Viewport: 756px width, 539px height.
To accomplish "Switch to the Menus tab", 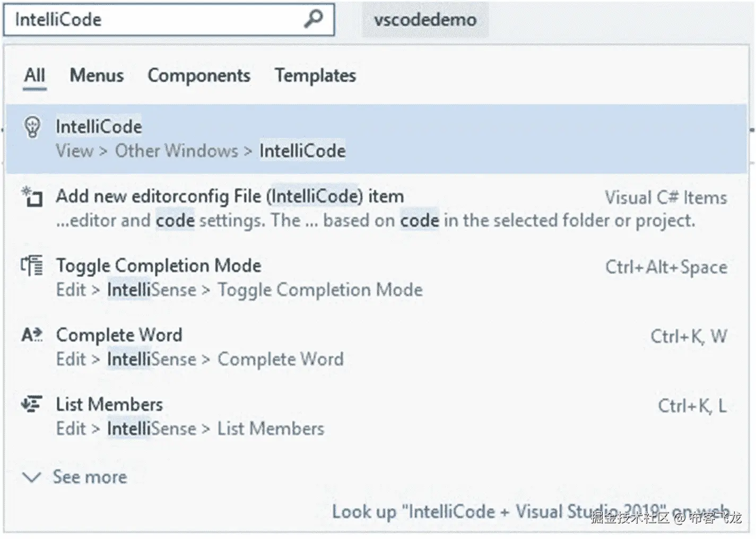I will pos(96,75).
